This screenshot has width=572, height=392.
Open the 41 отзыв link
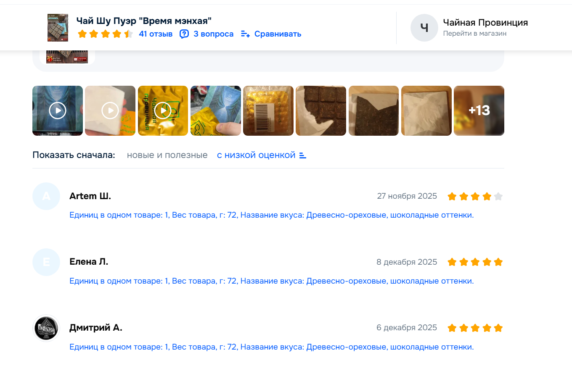(156, 34)
